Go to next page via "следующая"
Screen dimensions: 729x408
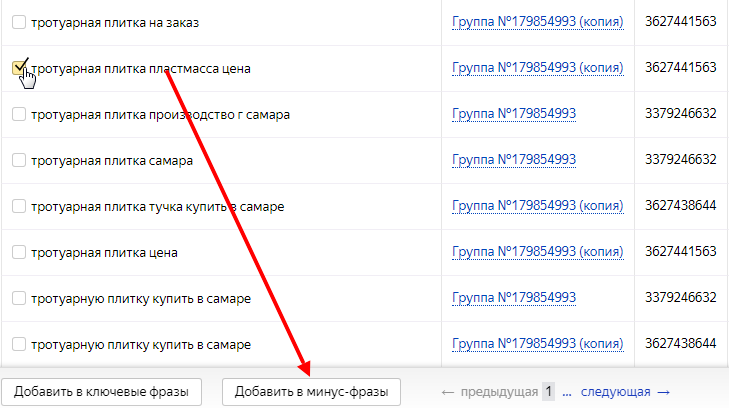(625, 392)
